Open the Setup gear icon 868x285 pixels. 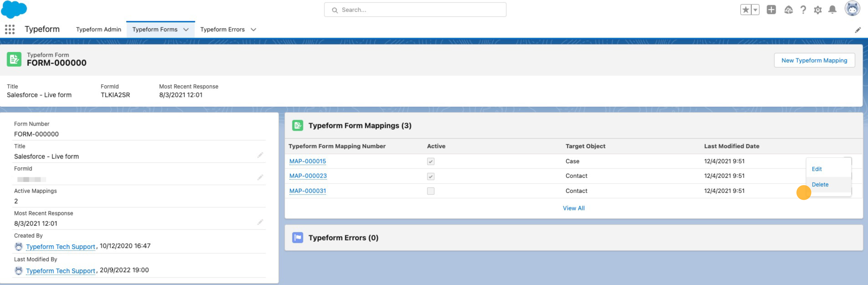coord(818,10)
